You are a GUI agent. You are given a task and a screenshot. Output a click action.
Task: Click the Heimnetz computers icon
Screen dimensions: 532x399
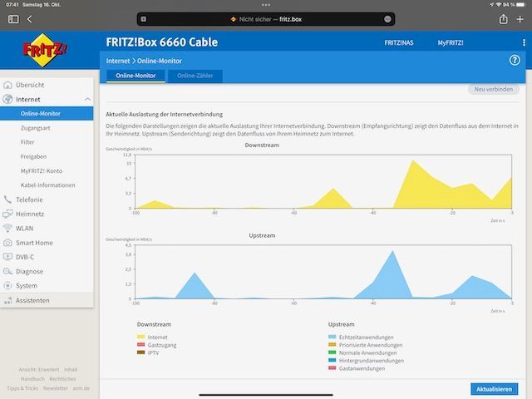point(7,214)
